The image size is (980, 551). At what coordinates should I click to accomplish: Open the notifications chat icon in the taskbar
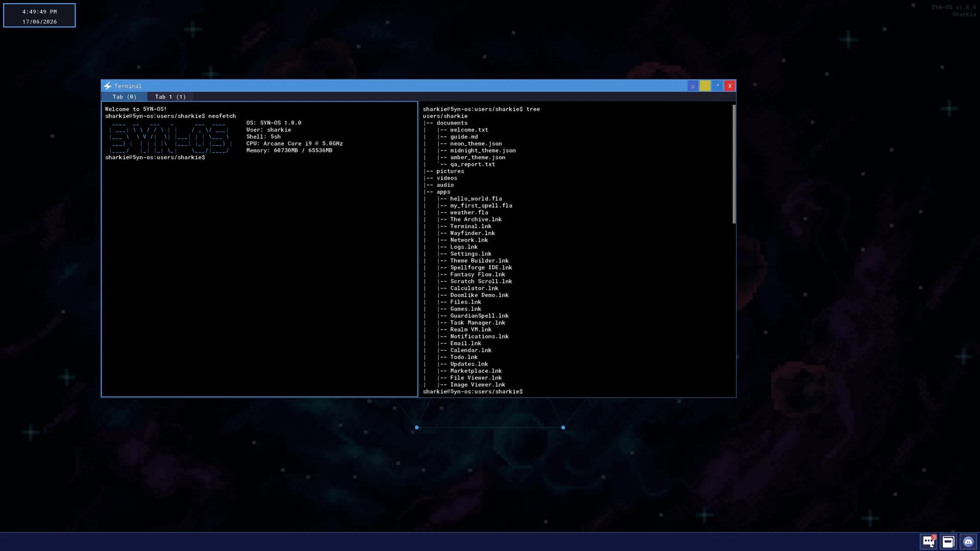point(928,541)
